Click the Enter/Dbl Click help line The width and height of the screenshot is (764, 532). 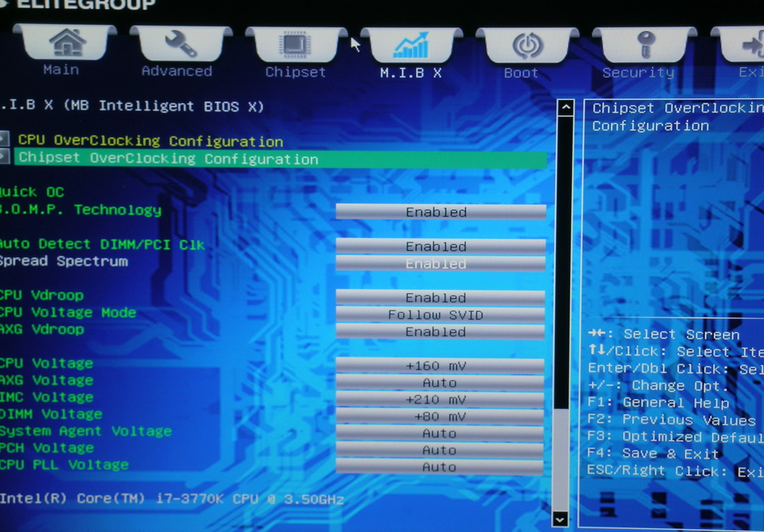pos(676,369)
